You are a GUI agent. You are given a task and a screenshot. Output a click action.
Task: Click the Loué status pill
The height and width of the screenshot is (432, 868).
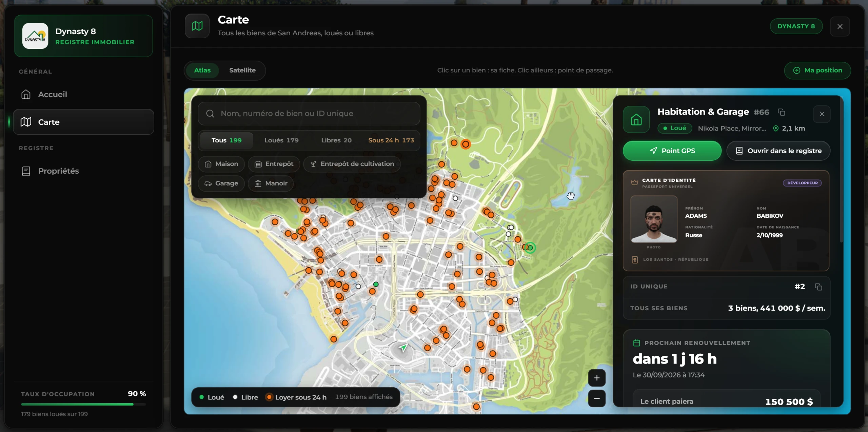point(674,128)
